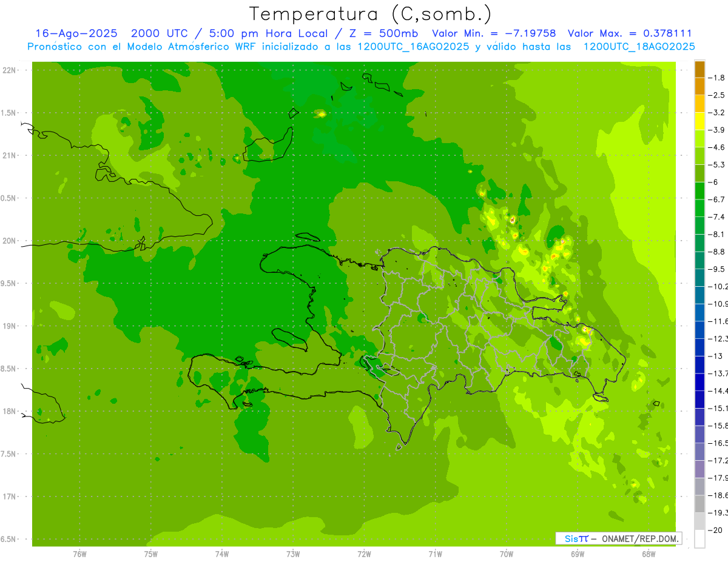The width and height of the screenshot is (728, 562).
Task: Click the "-8.8" colorbar value
Action: click(x=718, y=252)
